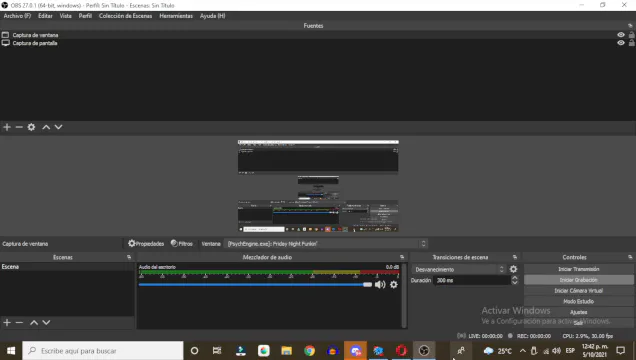Viewport: 636px width, 360px height.
Task: Remove selected source with the minus icon
Action: coord(19,127)
